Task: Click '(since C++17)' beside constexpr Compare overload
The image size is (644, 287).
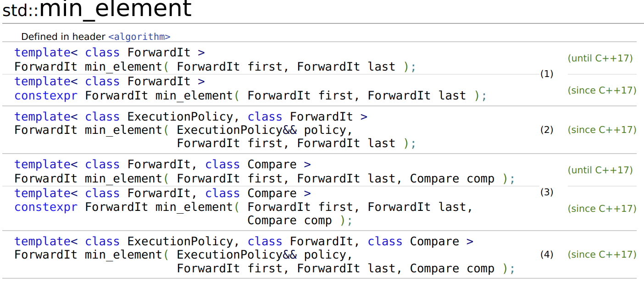Action: (602, 209)
